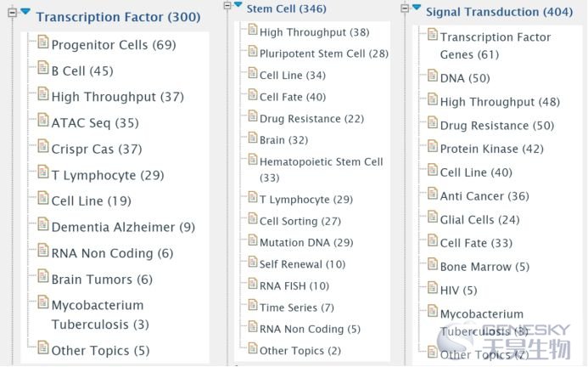The width and height of the screenshot is (588, 367).
Task: Click document icon beside Pluripotent Stem Cell
Action: pyautogui.click(x=253, y=51)
